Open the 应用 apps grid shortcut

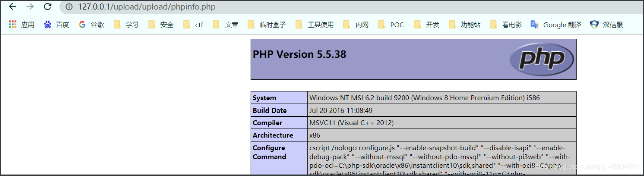tap(22, 25)
